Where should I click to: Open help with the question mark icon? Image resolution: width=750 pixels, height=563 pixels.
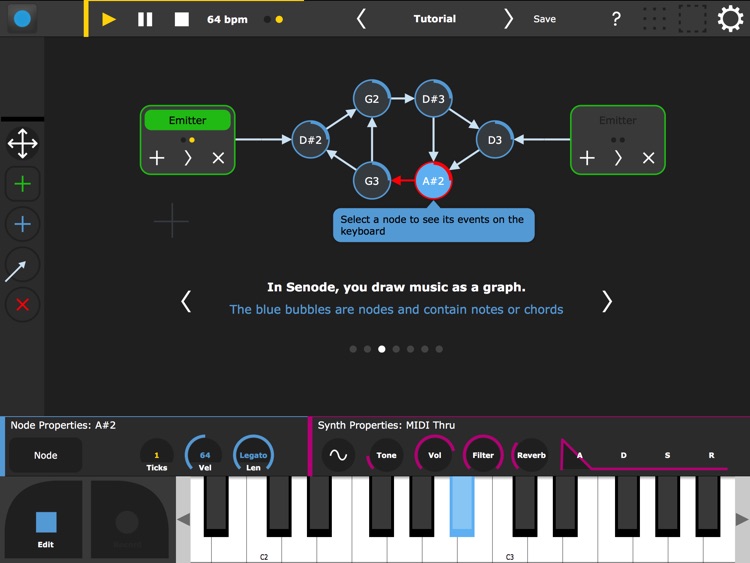616,19
